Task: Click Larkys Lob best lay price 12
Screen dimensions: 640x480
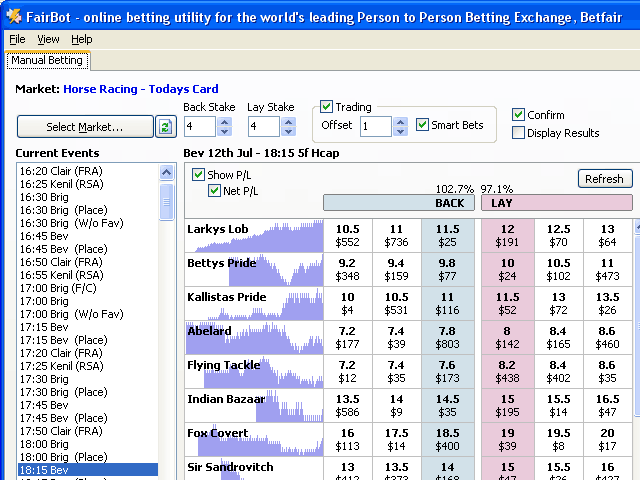Action: (507, 236)
